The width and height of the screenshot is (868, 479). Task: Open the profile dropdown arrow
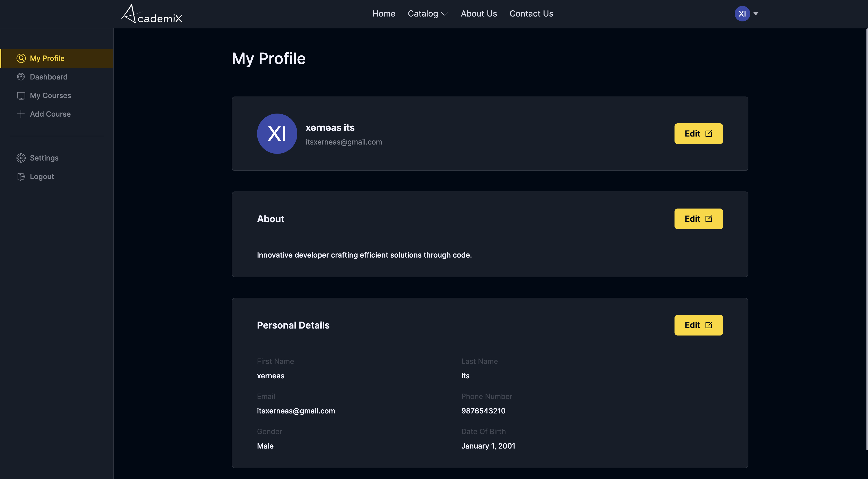756,14
